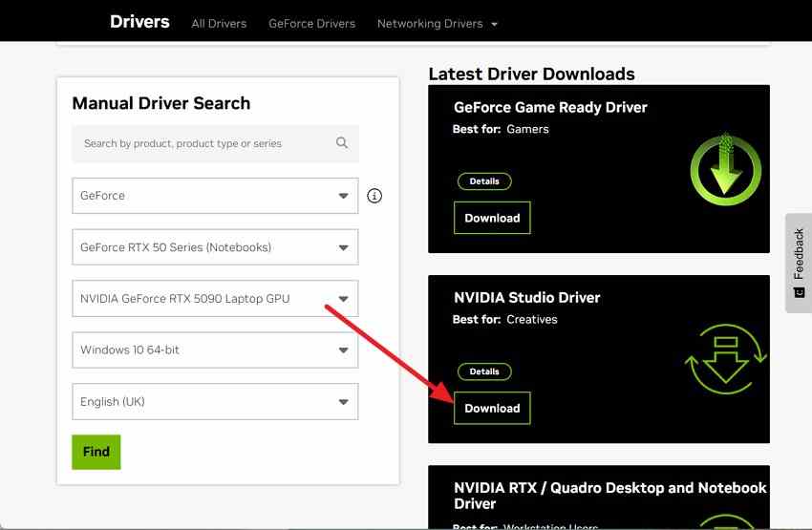Open the RTX 5090 Laptop GPU dropdown
The width and height of the screenshot is (812, 530).
coord(215,299)
